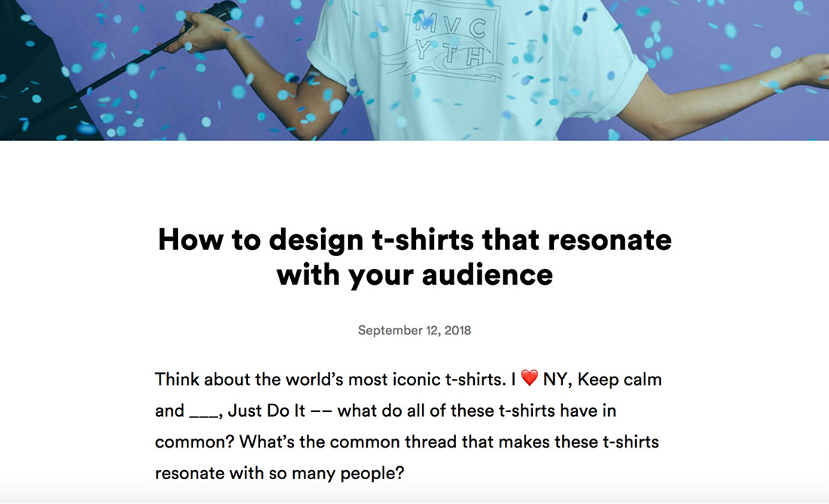Open the article headline about designing t-shirts
This screenshot has width=829, height=504.
click(x=414, y=257)
